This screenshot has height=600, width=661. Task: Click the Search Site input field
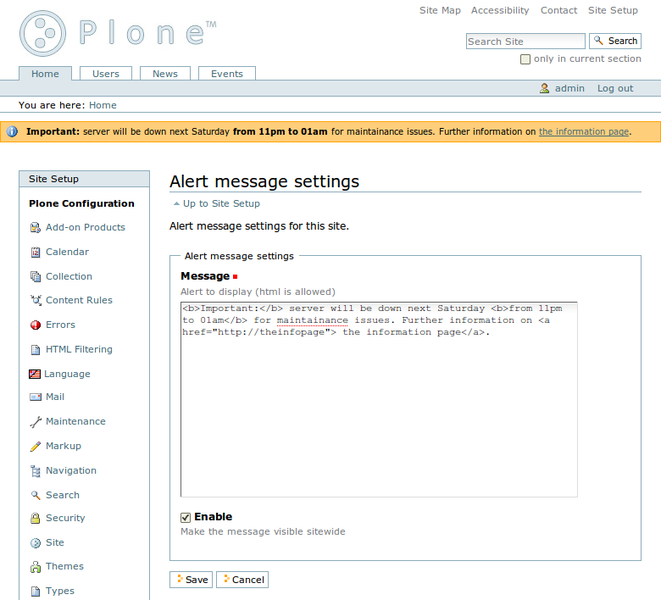(x=525, y=41)
